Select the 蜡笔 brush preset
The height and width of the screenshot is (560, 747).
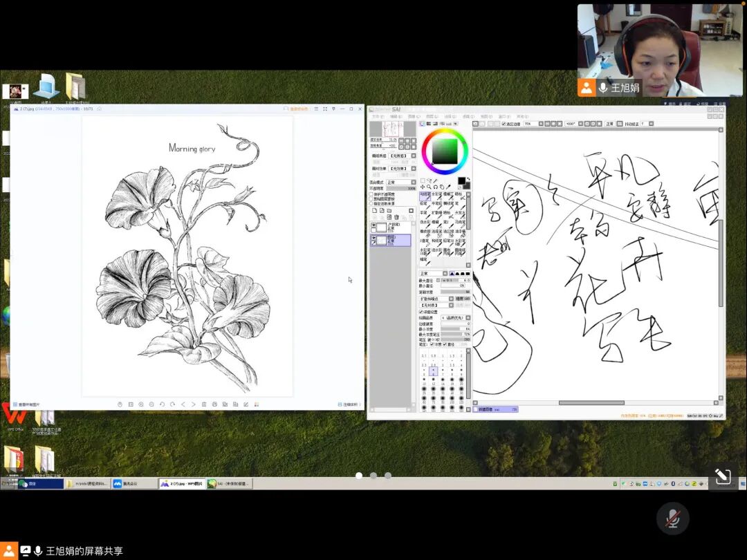pos(425,261)
